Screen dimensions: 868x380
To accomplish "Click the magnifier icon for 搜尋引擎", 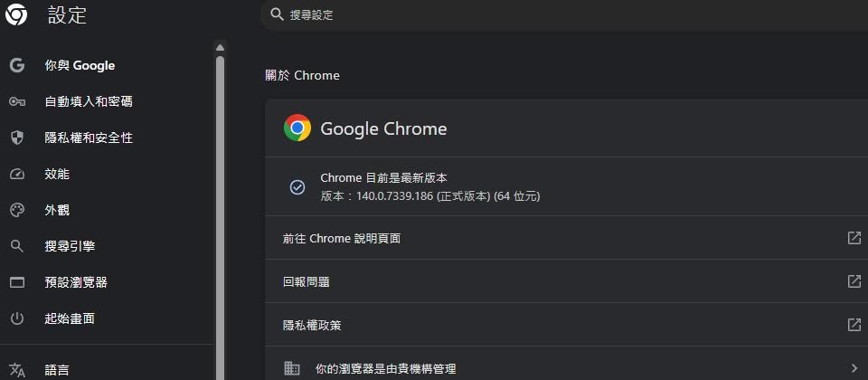I will (16, 246).
